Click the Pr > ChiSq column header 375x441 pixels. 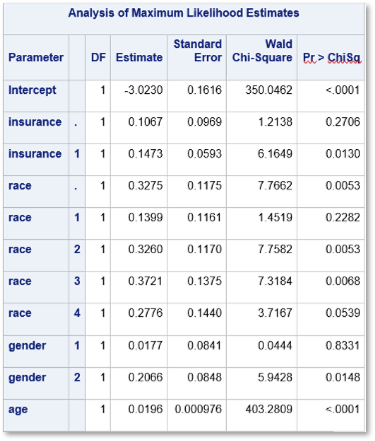coord(332,57)
